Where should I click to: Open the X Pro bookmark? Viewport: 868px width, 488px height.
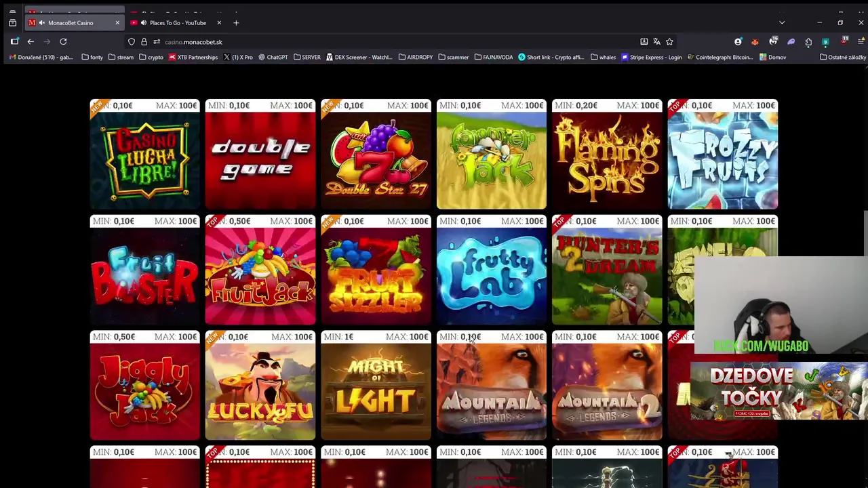tap(238, 58)
